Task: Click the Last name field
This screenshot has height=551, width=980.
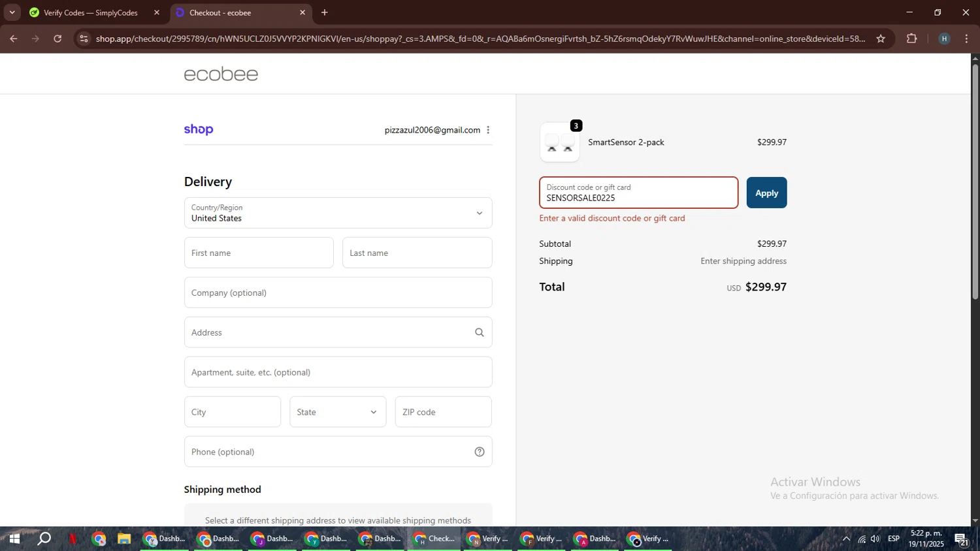Action: [417, 253]
